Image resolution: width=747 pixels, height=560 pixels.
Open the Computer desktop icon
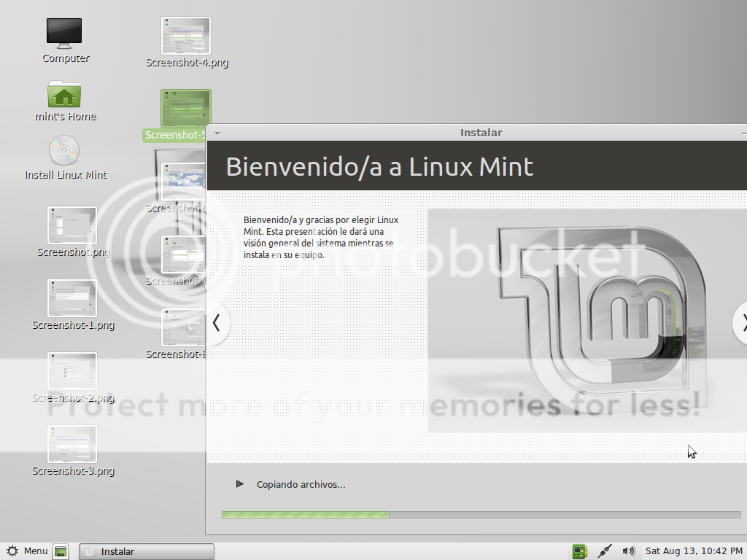pyautogui.click(x=64, y=34)
